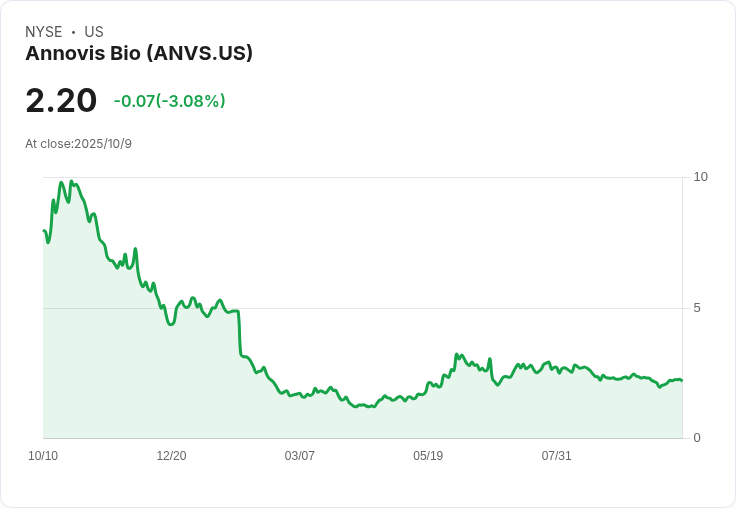This screenshot has width=736, height=508.
Task: Click the price line above the 05/19 date
Action: (428, 383)
